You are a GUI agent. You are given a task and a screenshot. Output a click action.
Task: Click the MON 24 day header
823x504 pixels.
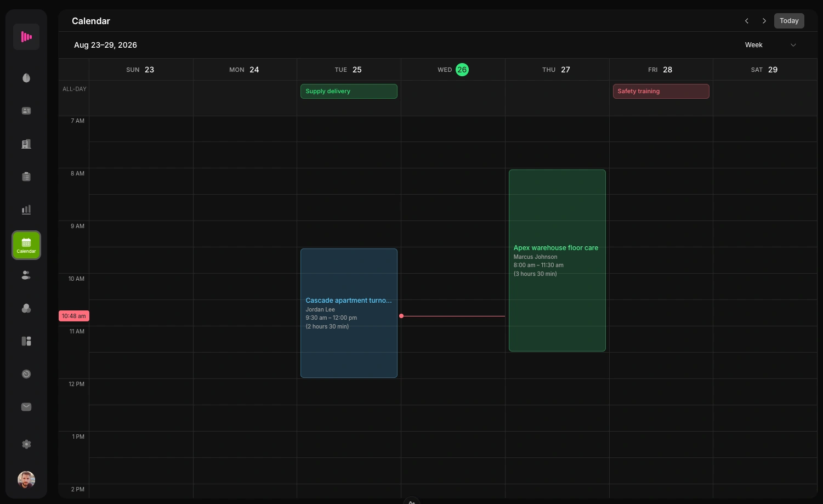click(x=245, y=70)
